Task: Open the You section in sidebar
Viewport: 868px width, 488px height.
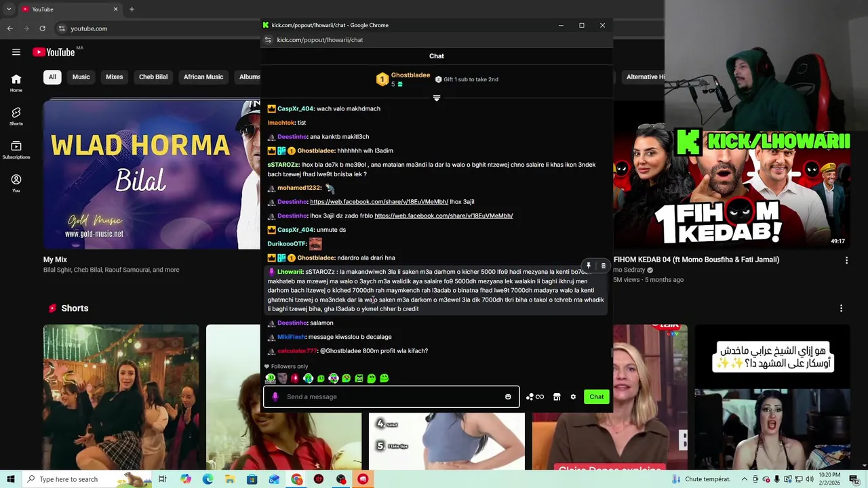Action: [x=16, y=184]
